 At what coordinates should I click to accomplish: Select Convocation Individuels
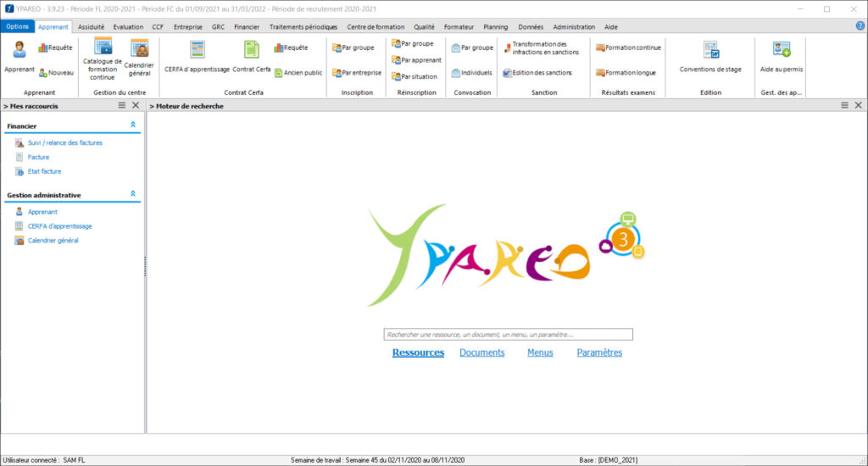471,73
